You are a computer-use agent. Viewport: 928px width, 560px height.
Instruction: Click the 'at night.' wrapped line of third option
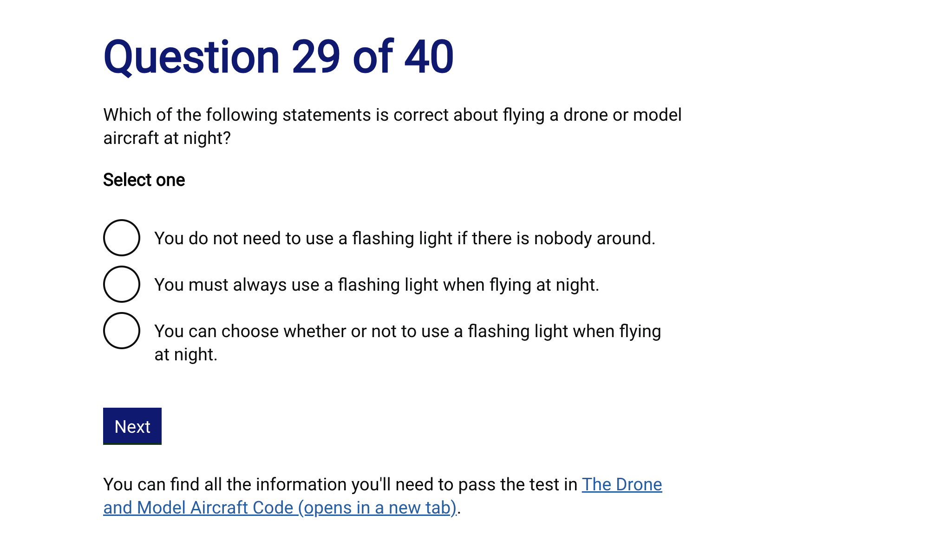(x=186, y=354)
